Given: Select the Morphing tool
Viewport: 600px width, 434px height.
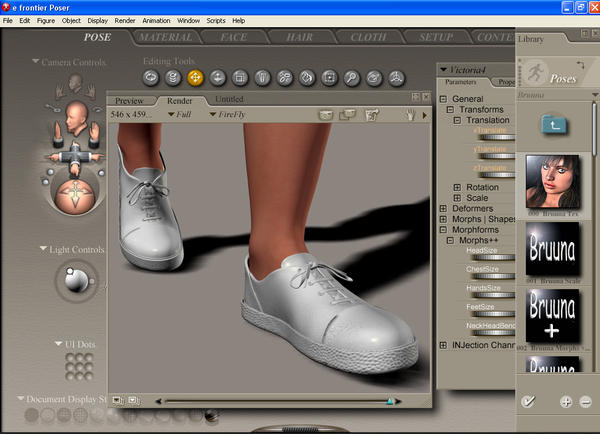Looking at the screenshot, I should pos(374,78).
